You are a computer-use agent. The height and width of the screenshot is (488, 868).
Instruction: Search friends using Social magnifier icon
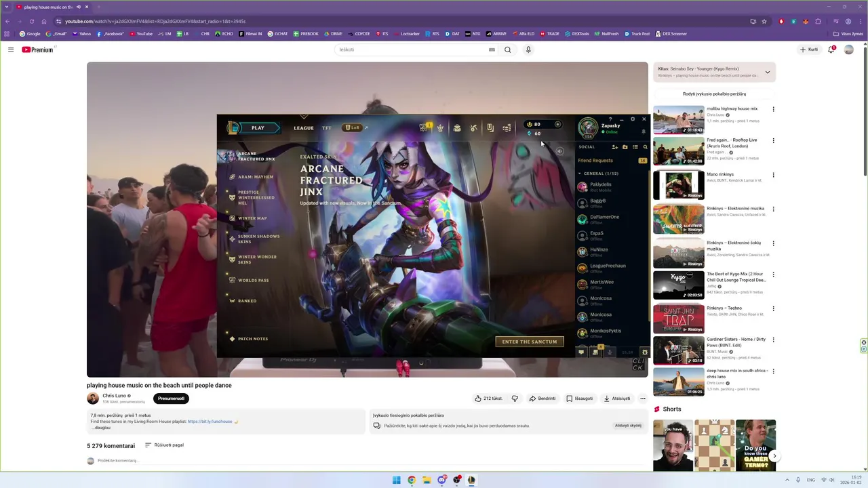(x=645, y=147)
